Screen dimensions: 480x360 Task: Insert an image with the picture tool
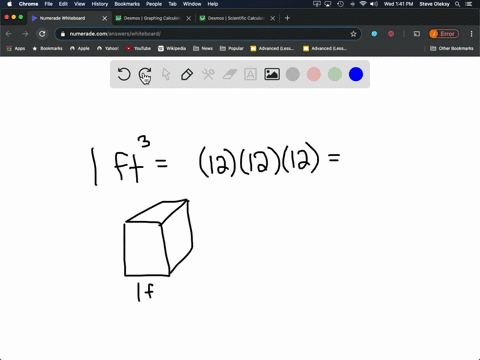click(x=272, y=74)
